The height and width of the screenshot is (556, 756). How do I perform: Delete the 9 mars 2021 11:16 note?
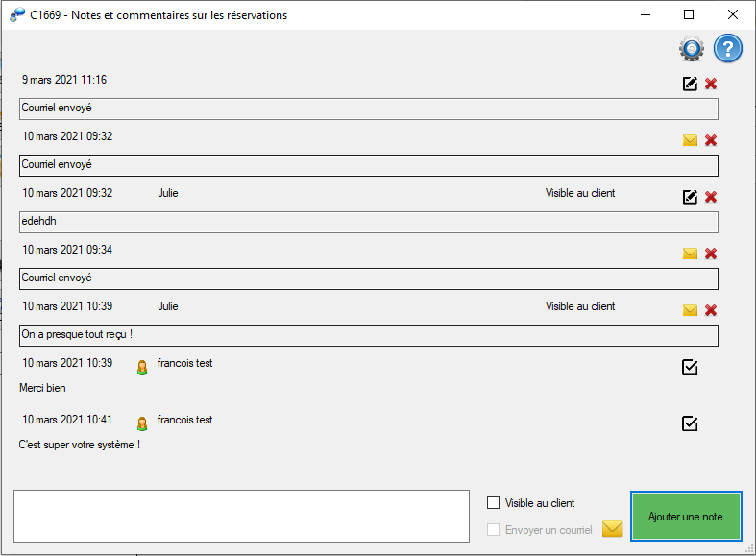point(711,84)
